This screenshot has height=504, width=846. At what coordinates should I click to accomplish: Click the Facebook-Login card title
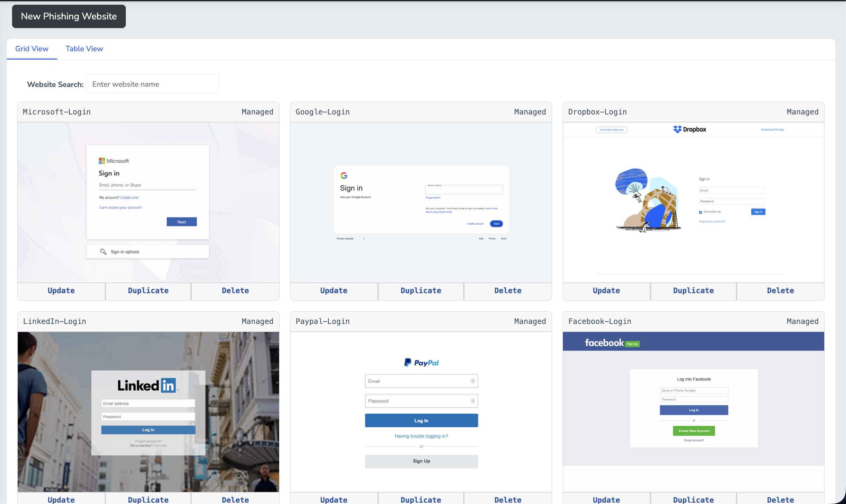tap(600, 322)
